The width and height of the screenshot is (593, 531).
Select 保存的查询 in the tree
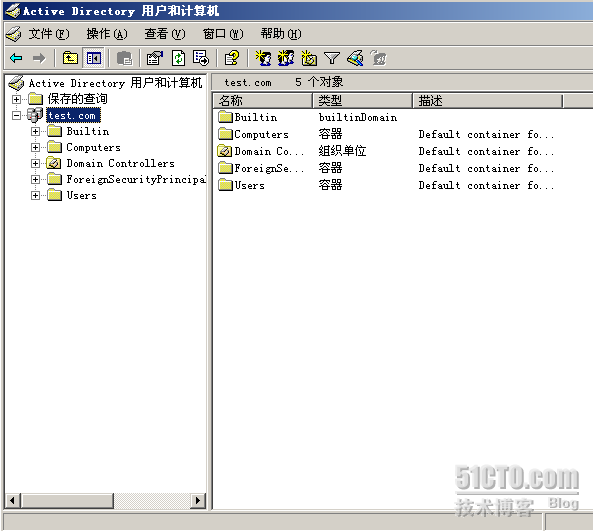point(77,99)
